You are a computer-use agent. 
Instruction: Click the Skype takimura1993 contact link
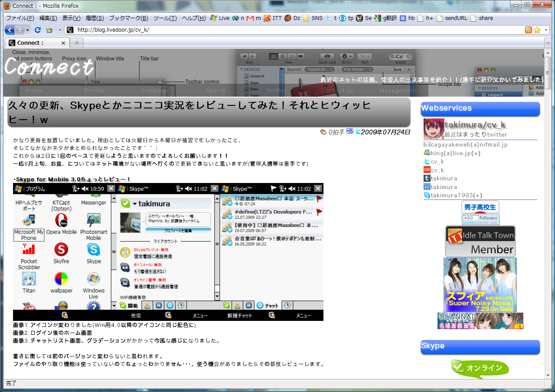[x=453, y=195]
